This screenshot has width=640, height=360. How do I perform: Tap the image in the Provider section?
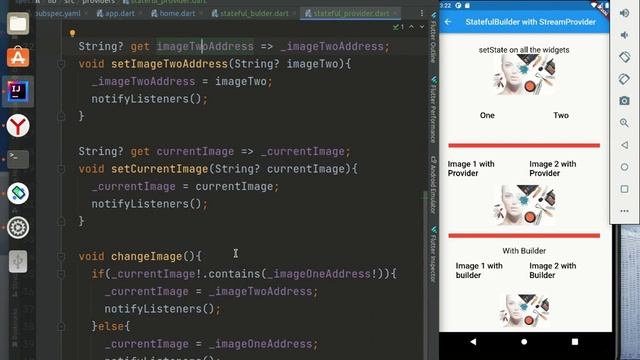524,205
